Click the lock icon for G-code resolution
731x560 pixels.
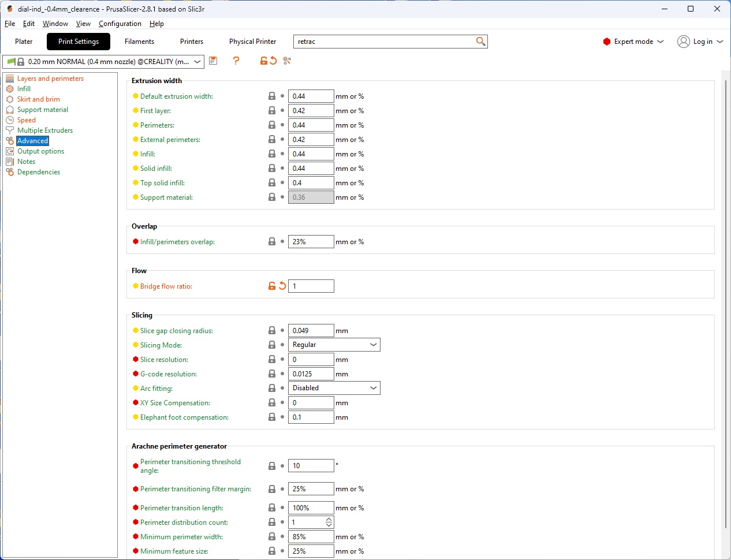pyautogui.click(x=272, y=374)
